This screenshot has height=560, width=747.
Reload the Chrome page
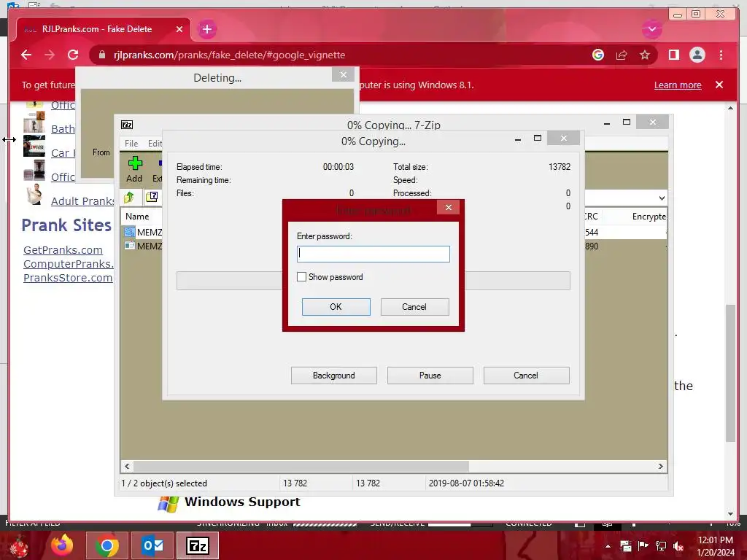coord(73,55)
